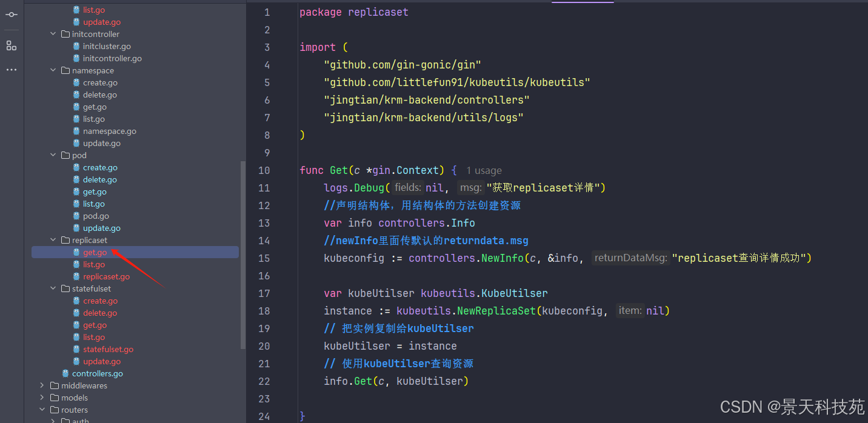The height and width of the screenshot is (423, 868).
Task: Collapse the replicaset folder chevron
Action: click(x=53, y=240)
